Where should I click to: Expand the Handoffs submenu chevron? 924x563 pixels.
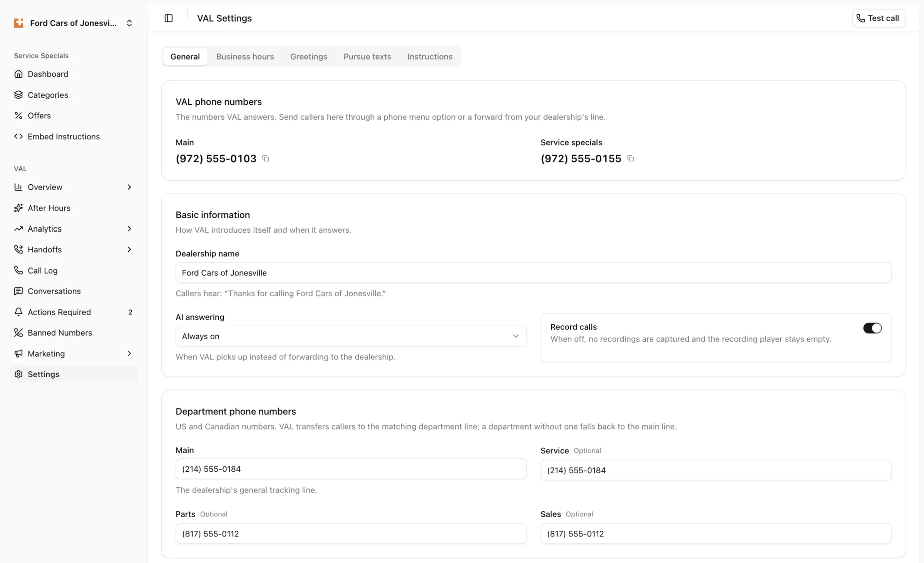(129, 249)
